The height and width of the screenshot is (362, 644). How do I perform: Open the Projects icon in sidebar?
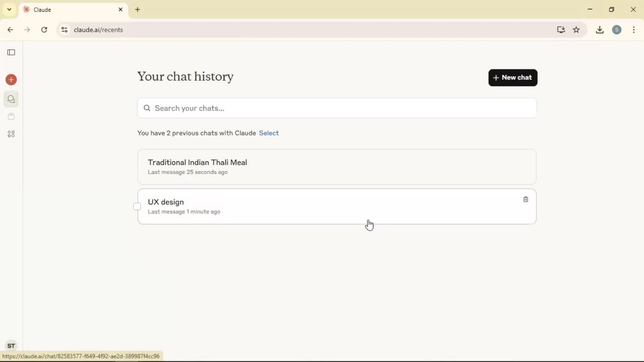(11, 117)
